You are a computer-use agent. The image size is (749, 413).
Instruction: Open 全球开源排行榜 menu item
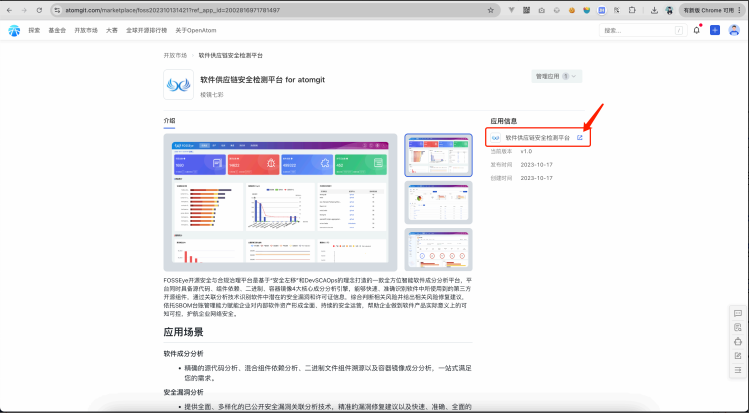[147, 30]
